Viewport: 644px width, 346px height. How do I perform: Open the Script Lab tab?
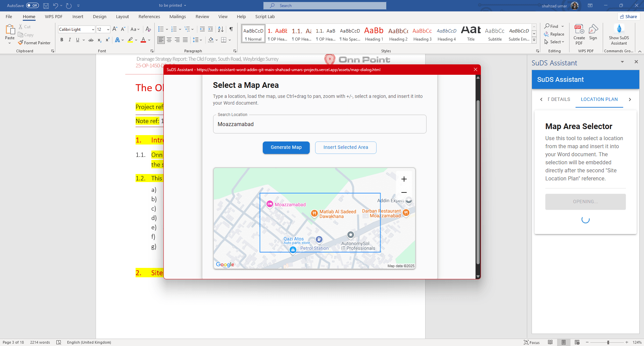point(265,16)
